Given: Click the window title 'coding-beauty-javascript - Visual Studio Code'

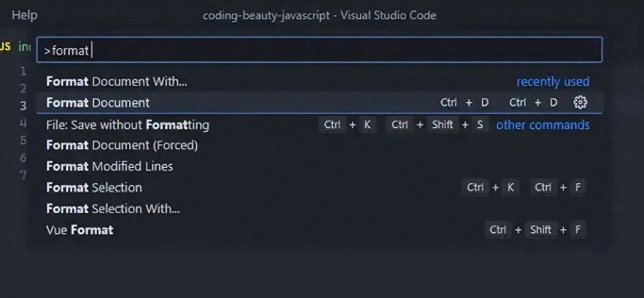Looking at the screenshot, I should pyautogui.click(x=319, y=15).
